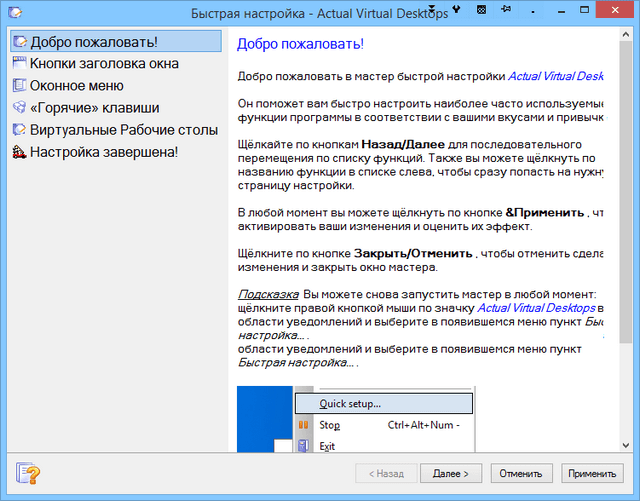The width and height of the screenshot is (640, 501).
Task: Click the scrollbar down arrow
Action: click(x=625, y=445)
